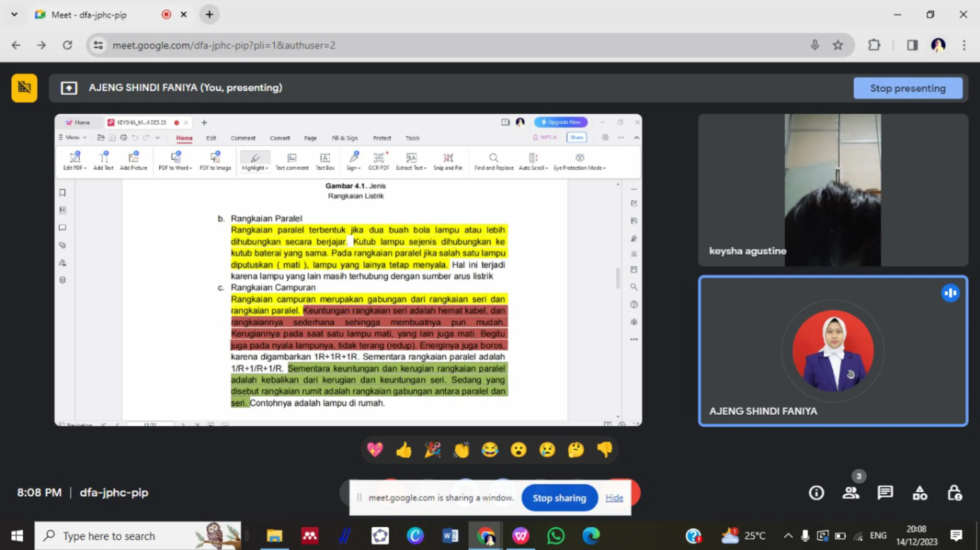Open host controls lock icon

(954, 493)
